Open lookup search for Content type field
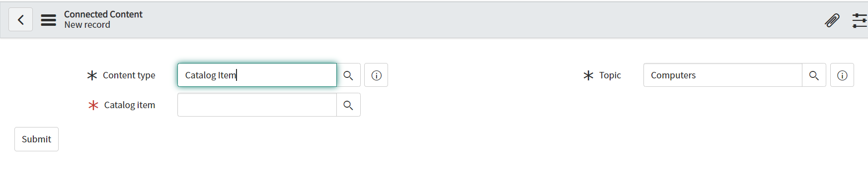Viewport: 868px width, 193px height. pyautogui.click(x=348, y=75)
